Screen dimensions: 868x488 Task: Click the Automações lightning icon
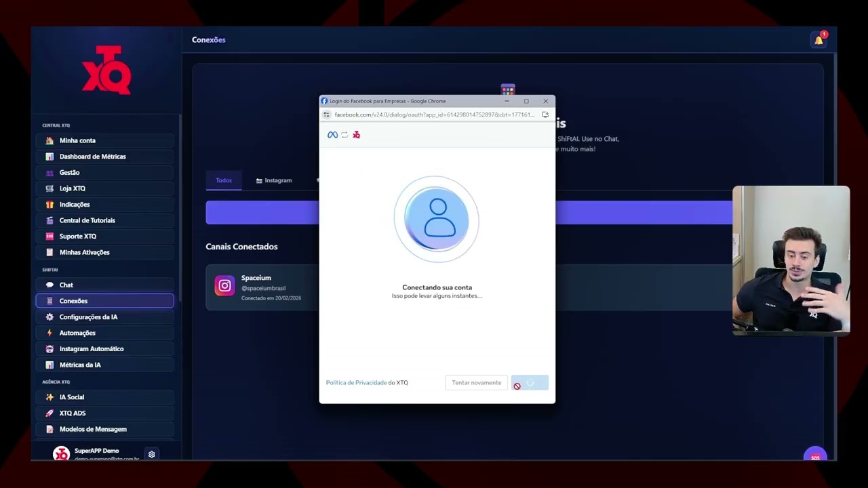pos(50,333)
